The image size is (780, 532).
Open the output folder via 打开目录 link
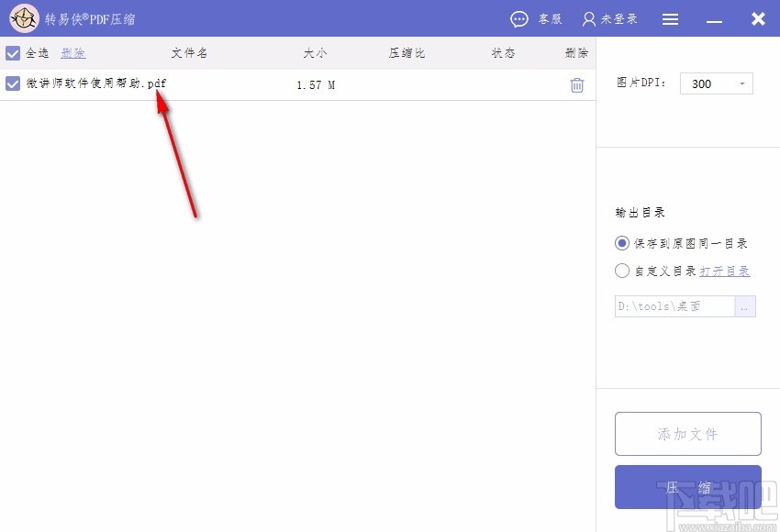pyautogui.click(x=724, y=270)
